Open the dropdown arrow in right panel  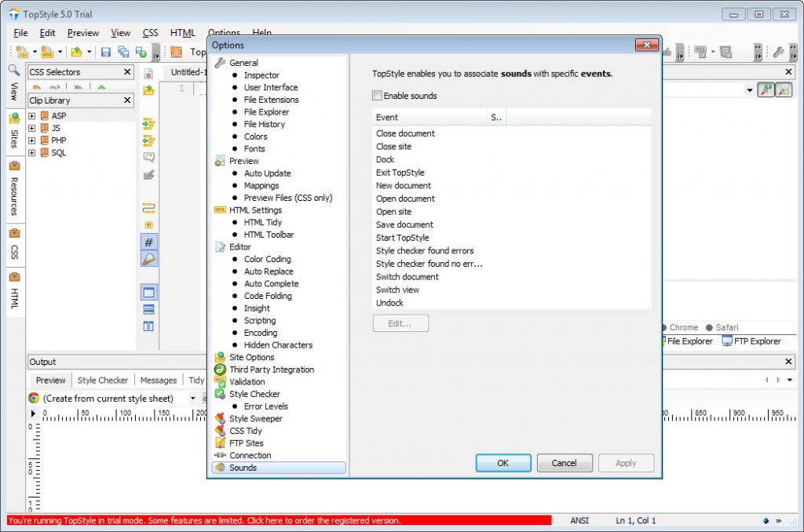[x=750, y=90]
